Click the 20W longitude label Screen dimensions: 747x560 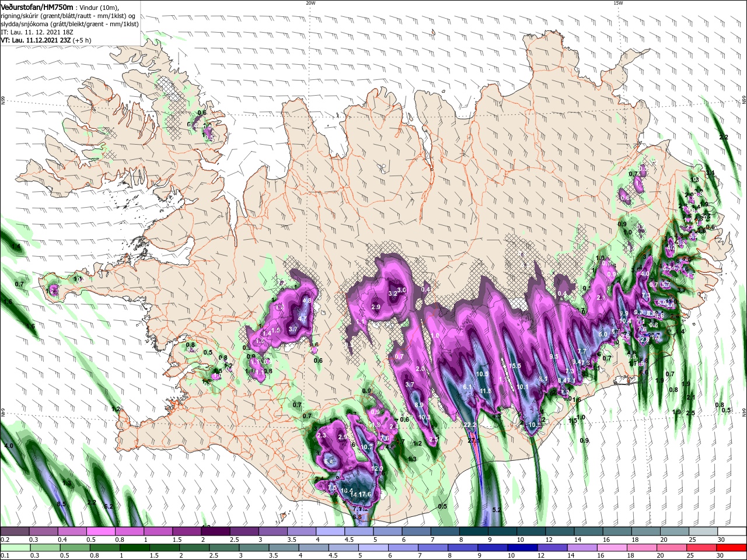[x=310, y=3]
